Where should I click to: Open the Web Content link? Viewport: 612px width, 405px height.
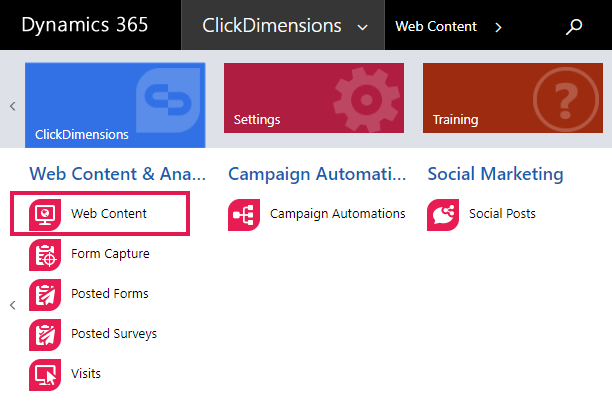click(x=109, y=213)
